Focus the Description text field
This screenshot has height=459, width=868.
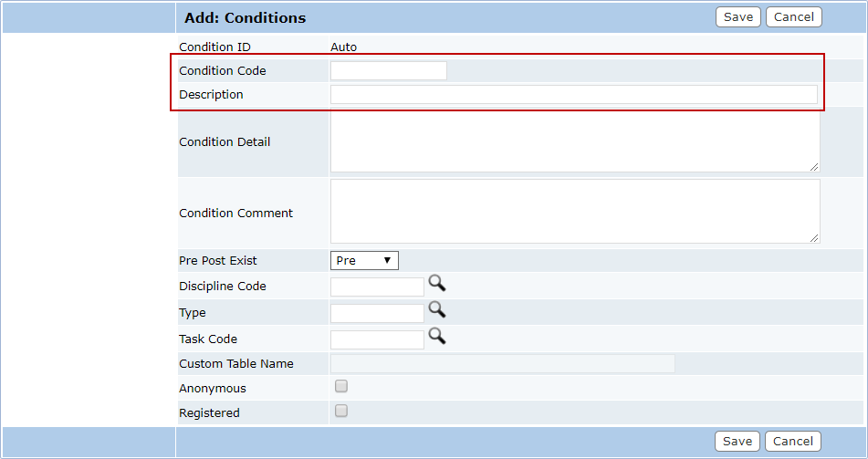tap(574, 95)
